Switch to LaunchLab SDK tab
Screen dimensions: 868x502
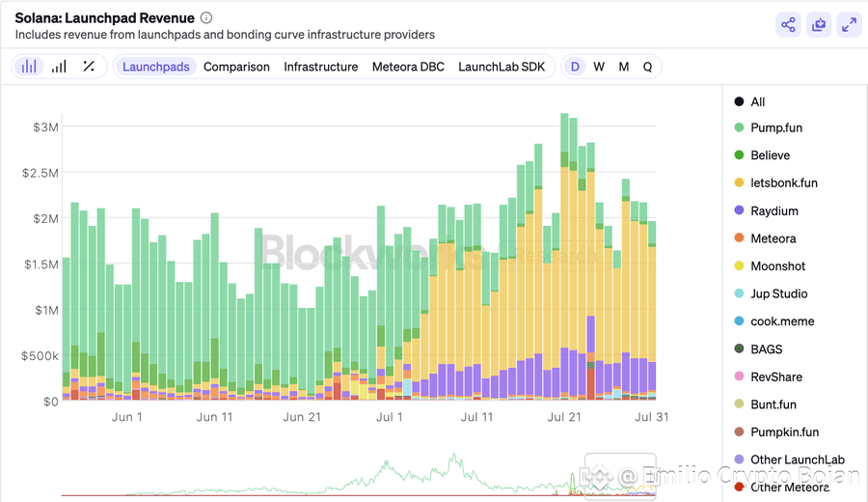click(502, 67)
